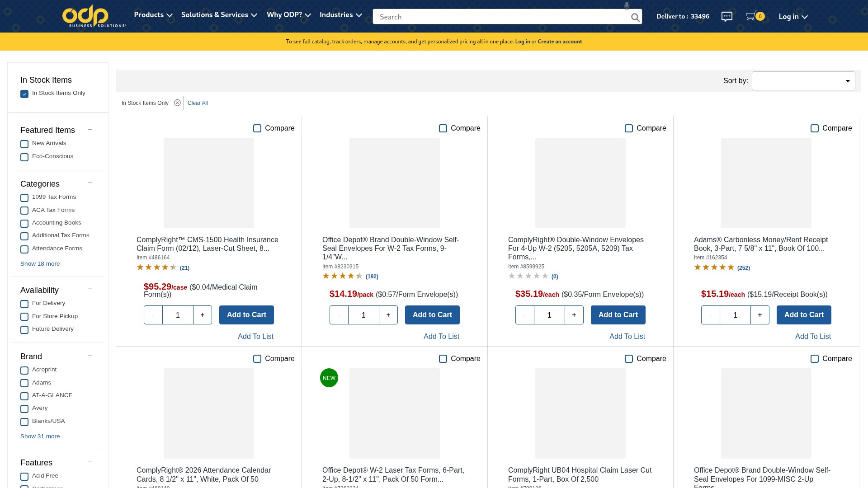Screen dimensions: 868x488
Task: Open the Why ODP? menu
Action: tap(289, 15)
